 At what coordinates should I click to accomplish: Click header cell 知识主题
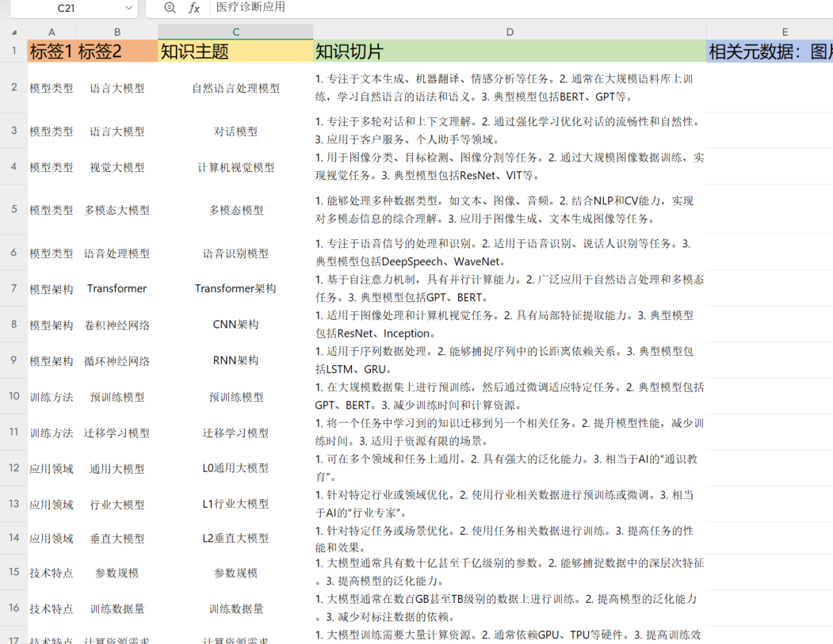point(235,51)
